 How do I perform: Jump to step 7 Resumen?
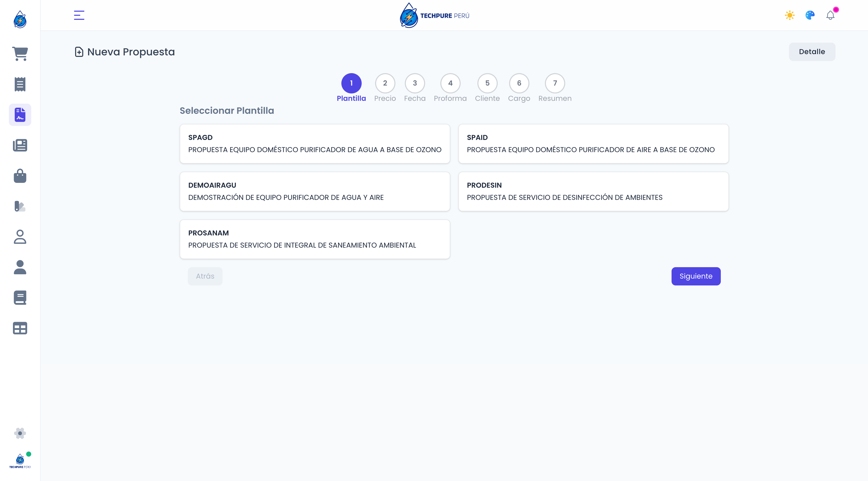(555, 83)
